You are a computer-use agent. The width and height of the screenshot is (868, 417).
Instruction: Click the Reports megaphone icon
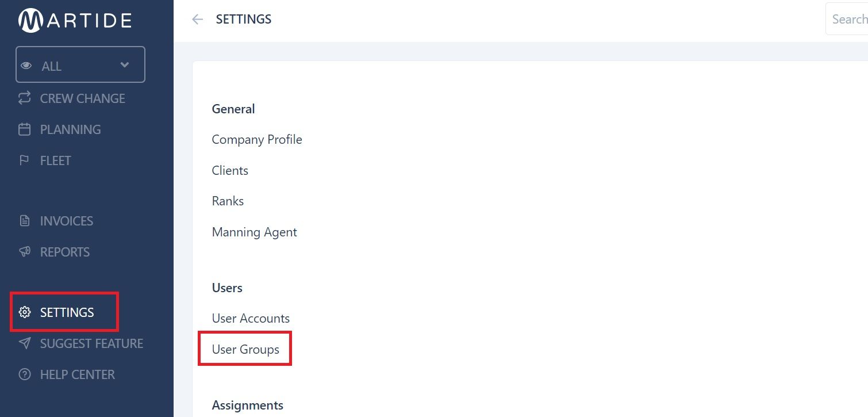pos(24,252)
